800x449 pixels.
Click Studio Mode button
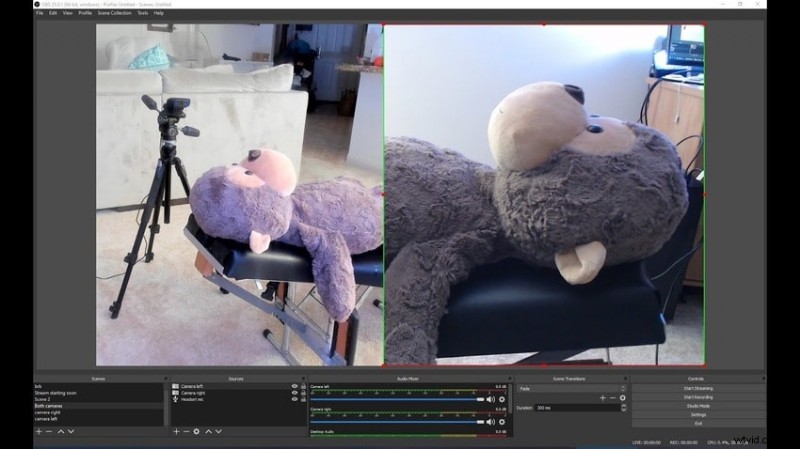(x=697, y=406)
